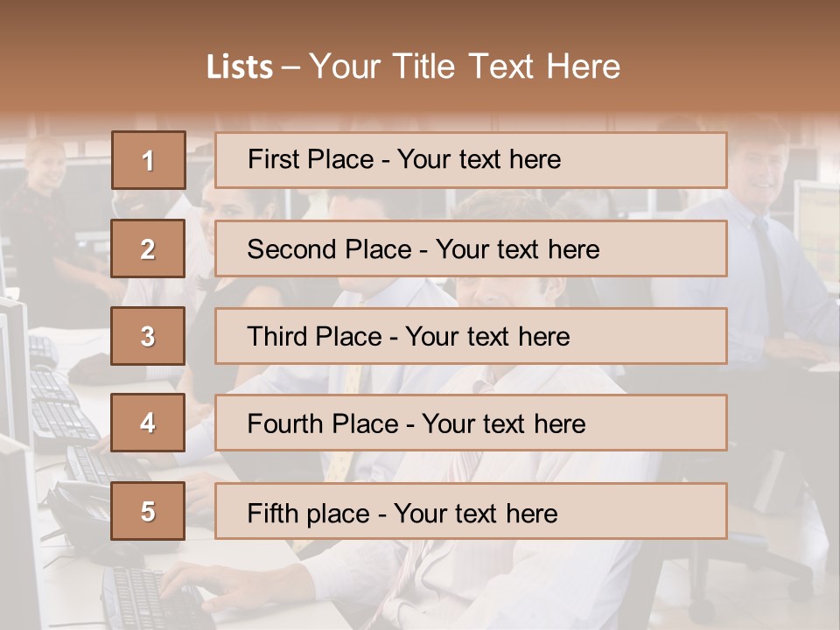Click the monitor at the right edge
840x630 pixels.
tap(818, 227)
